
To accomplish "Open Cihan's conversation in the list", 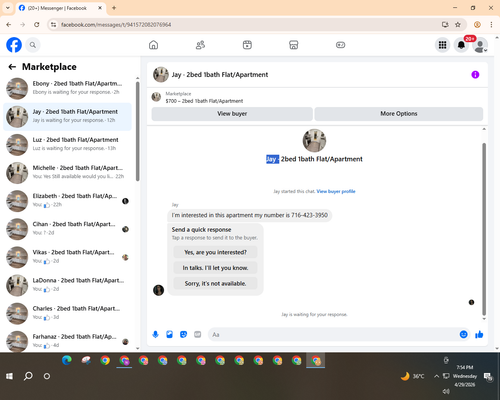I will [x=67, y=229].
